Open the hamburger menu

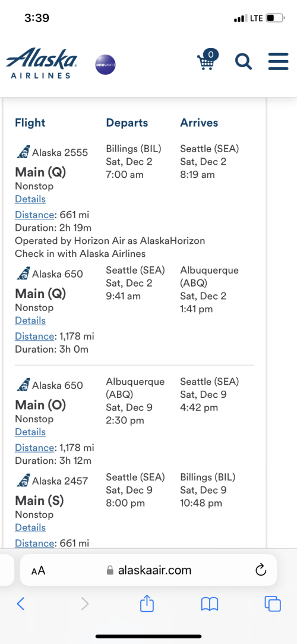tap(279, 62)
